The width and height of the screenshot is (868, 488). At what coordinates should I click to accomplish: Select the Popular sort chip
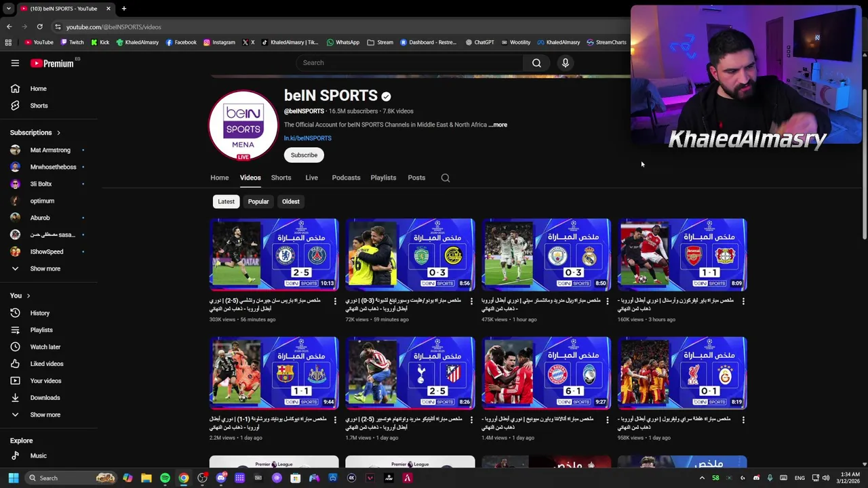coord(258,201)
